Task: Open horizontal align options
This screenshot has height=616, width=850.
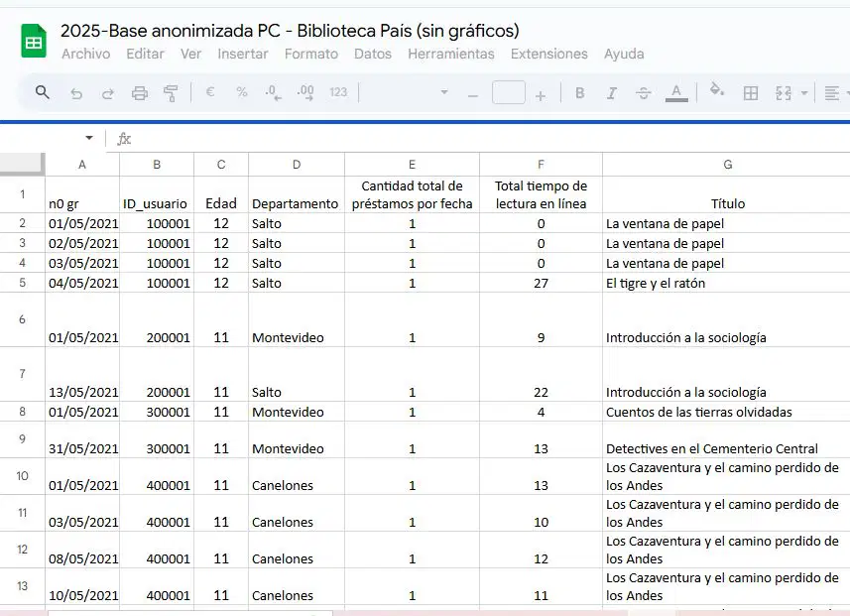Action: 831,93
